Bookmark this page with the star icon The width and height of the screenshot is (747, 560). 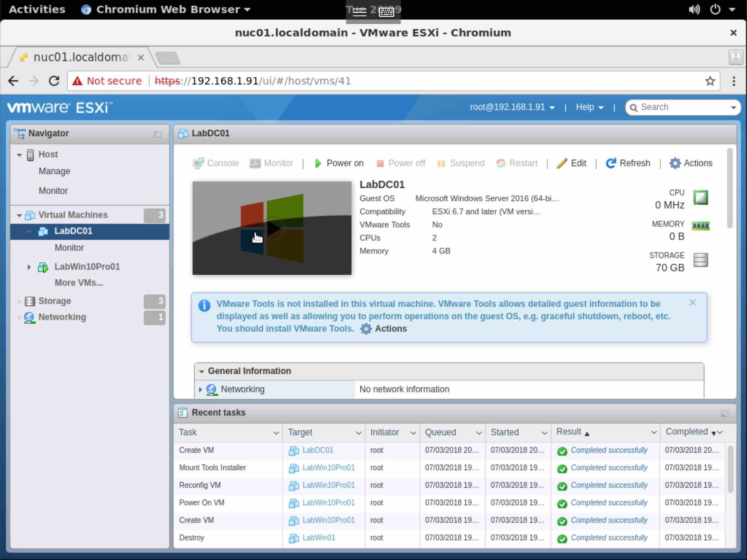[x=710, y=81]
